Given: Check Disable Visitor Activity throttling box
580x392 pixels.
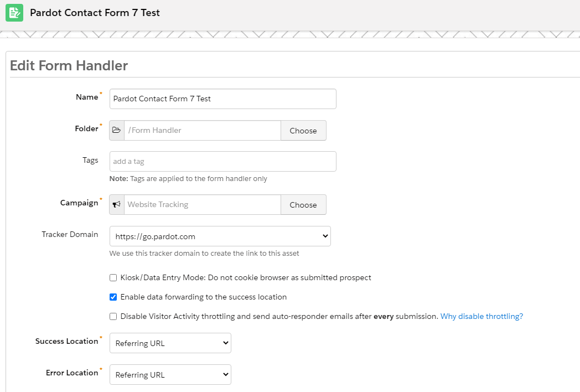Looking at the screenshot, I should pos(113,317).
